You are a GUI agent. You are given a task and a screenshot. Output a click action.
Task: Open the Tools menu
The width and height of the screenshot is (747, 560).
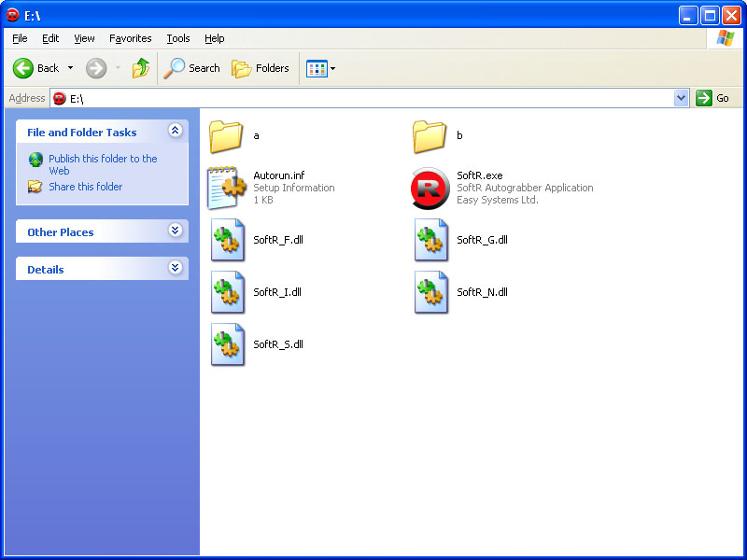click(x=178, y=38)
